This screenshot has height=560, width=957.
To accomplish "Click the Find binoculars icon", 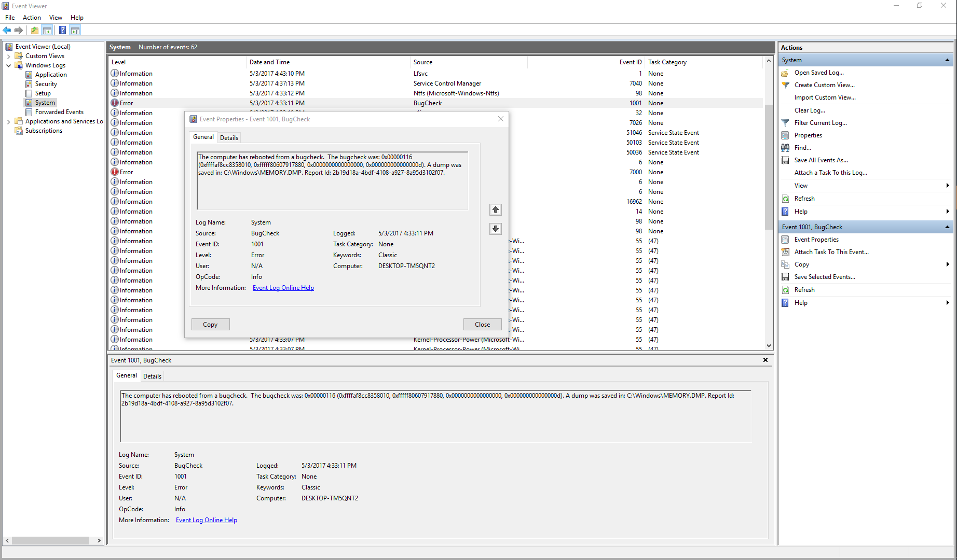I will tap(785, 148).
